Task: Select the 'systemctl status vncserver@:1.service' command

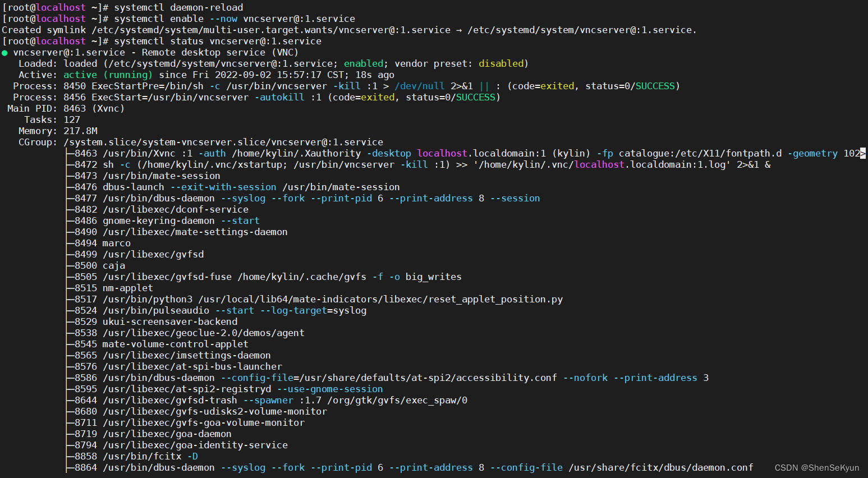Action: pyautogui.click(x=218, y=41)
